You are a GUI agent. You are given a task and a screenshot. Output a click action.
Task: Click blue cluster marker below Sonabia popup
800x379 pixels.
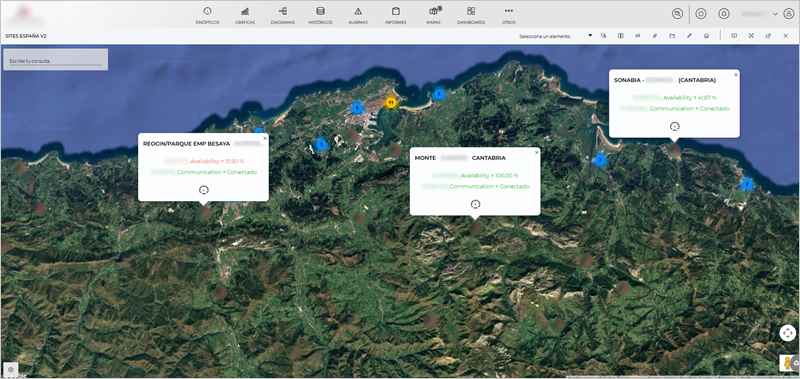[600, 160]
